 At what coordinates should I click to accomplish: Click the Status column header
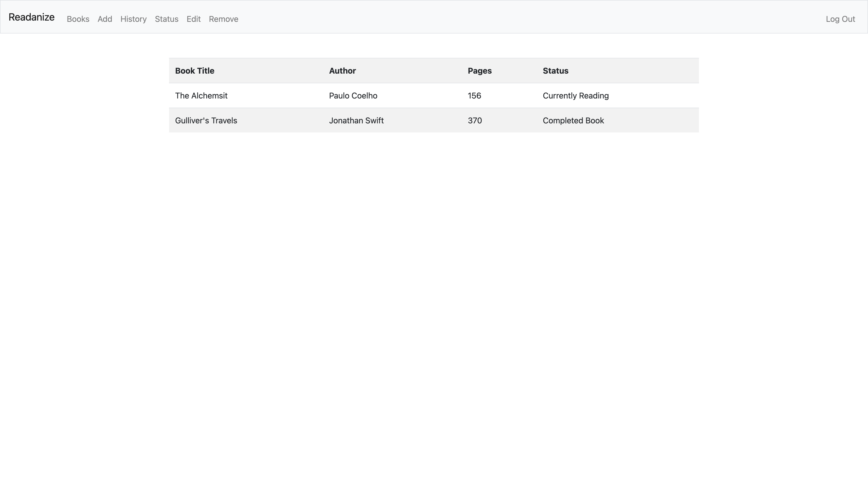click(x=555, y=71)
